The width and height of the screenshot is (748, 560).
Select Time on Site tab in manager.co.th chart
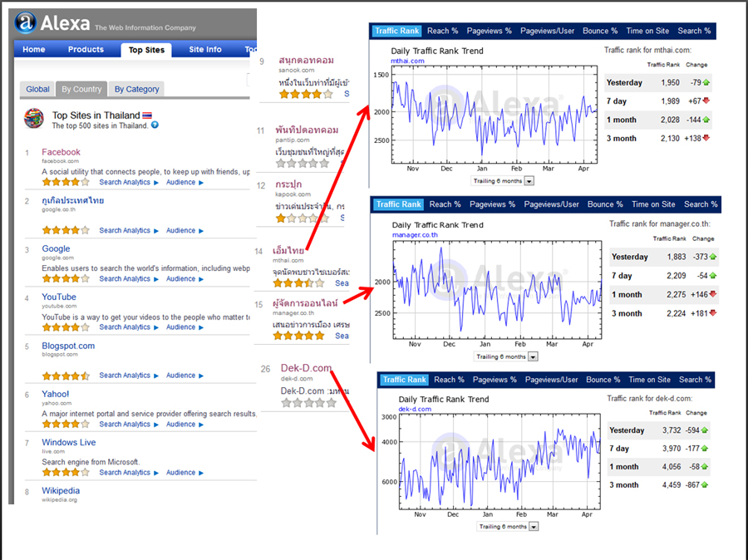click(x=653, y=204)
